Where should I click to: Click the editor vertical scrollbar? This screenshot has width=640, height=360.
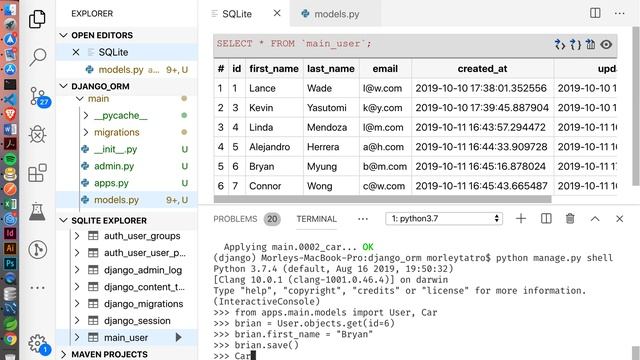tap(636, 106)
